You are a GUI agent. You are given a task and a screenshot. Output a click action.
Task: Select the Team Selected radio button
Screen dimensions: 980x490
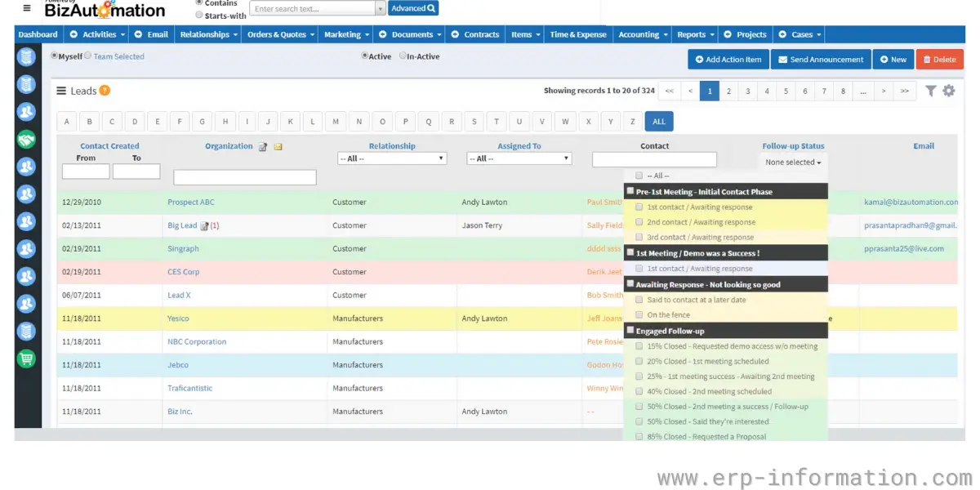coord(88,56)
